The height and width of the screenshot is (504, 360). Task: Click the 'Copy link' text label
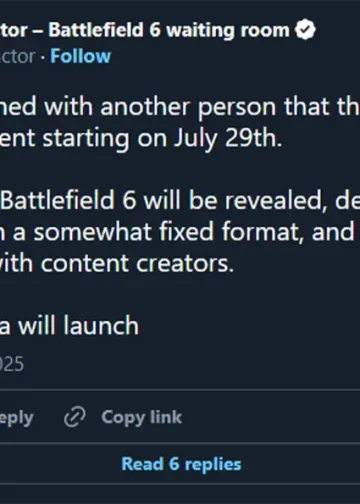[x=142, y=417]
